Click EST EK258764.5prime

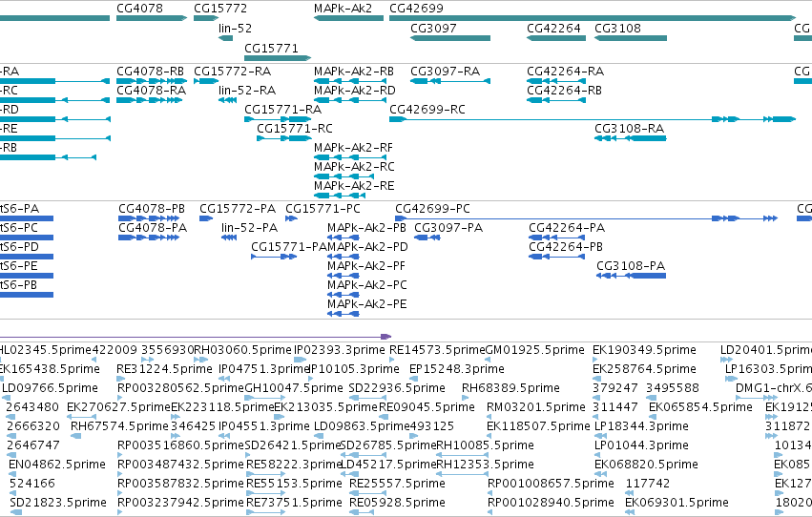coord(644,369)
